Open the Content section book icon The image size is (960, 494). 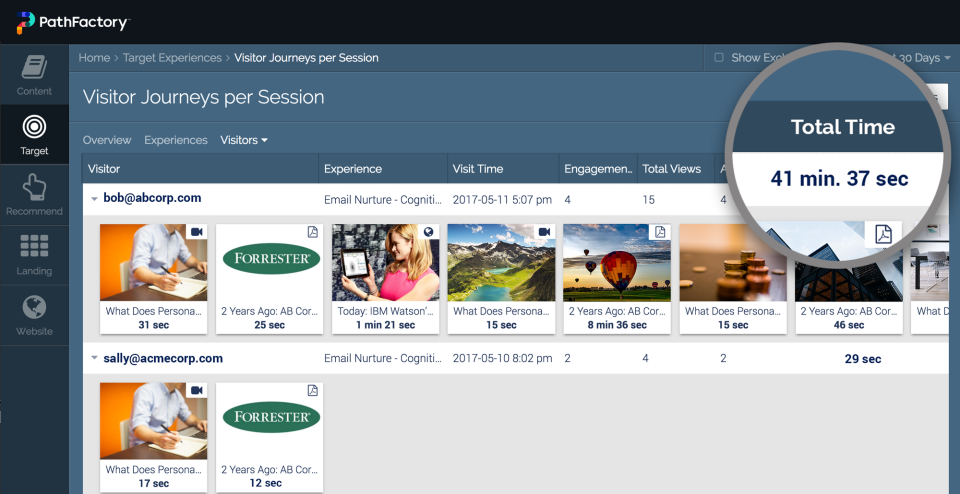[x=34, y=67]
